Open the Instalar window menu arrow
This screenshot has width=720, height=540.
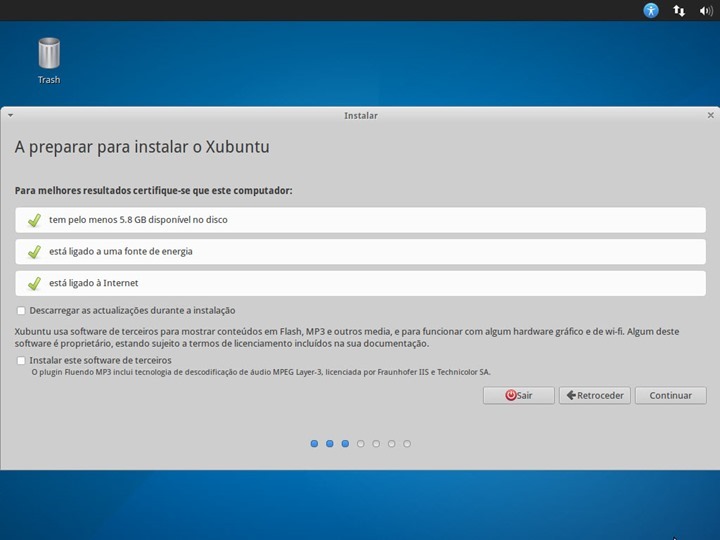coord(10,115)
